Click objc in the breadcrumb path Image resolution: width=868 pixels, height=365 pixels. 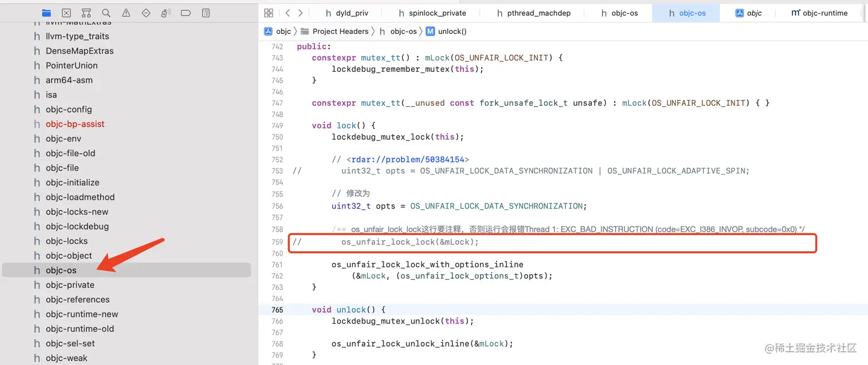click(278, 31)
